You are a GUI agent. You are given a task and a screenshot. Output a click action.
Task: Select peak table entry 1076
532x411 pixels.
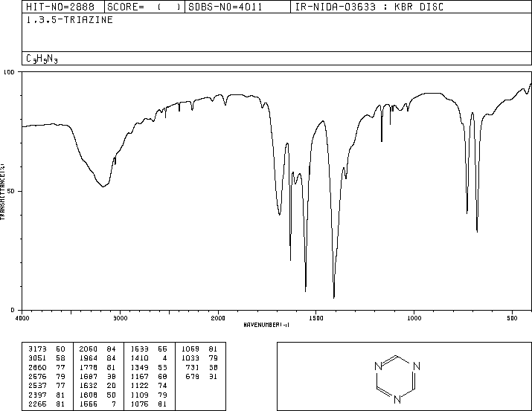149,404
